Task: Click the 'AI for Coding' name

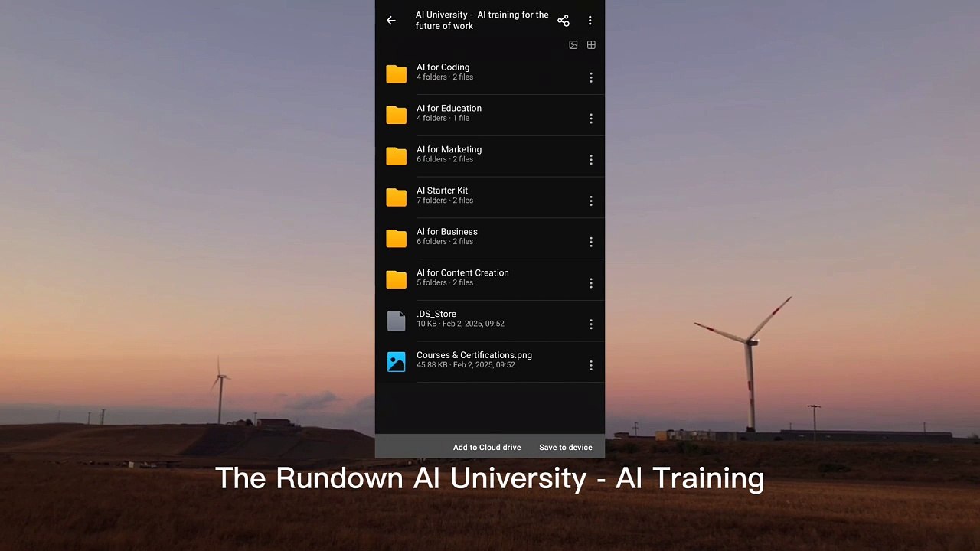Action: (443, 67)
